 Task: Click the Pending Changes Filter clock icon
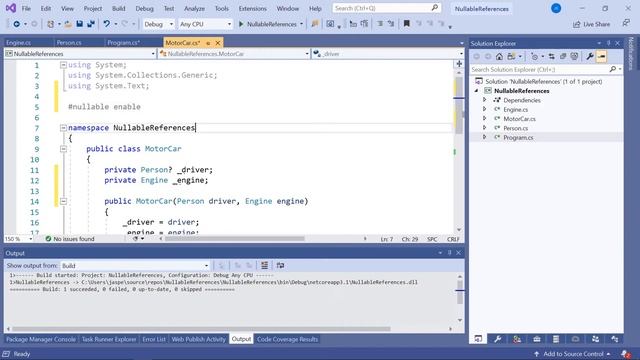coord(534,56)
